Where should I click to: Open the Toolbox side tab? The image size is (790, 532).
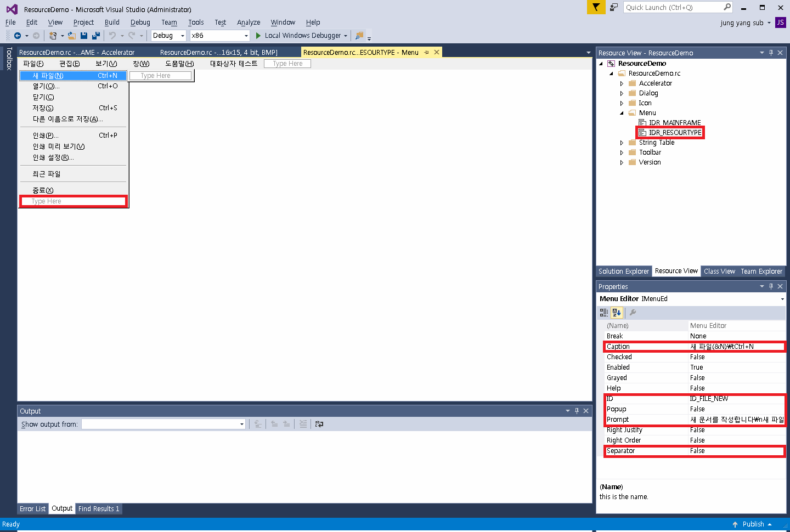(9, 59)
